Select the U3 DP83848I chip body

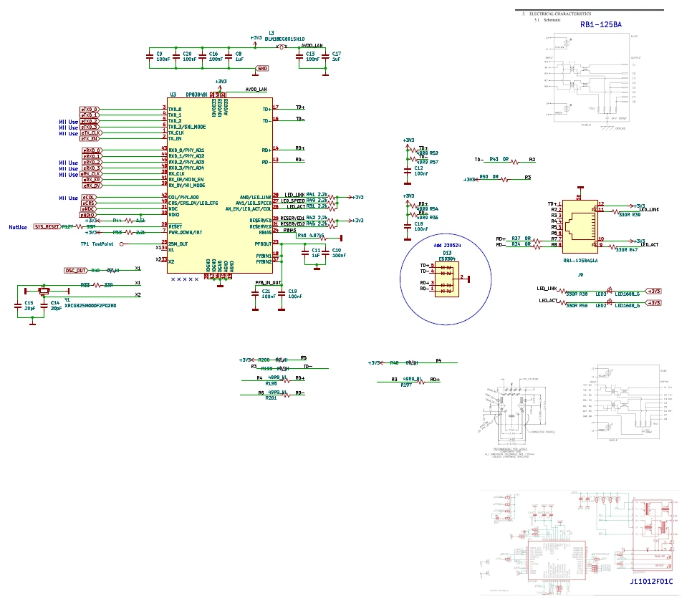[220, 186]
